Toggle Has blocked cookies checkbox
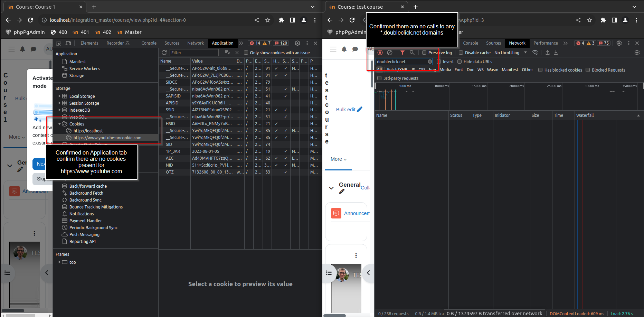The height and width of the screenshot is (317, 644). 540,70
